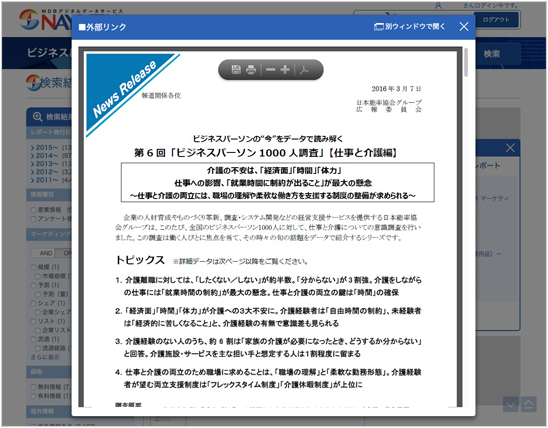Click the Adobe Acrobat toolbar icon
Viewport: 548px width, 428px height.
pos(304,70)
